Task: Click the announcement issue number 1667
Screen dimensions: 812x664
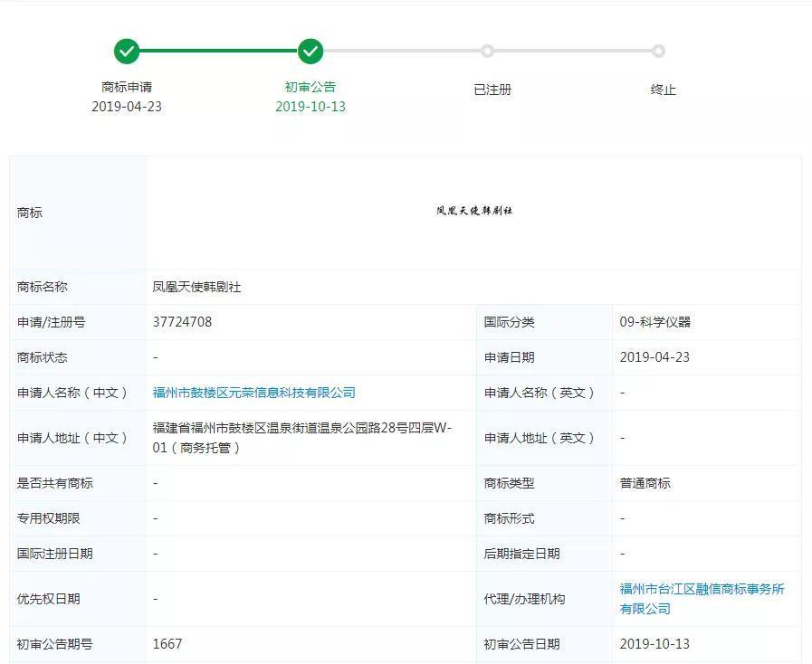Action: (x=167, y=644)
